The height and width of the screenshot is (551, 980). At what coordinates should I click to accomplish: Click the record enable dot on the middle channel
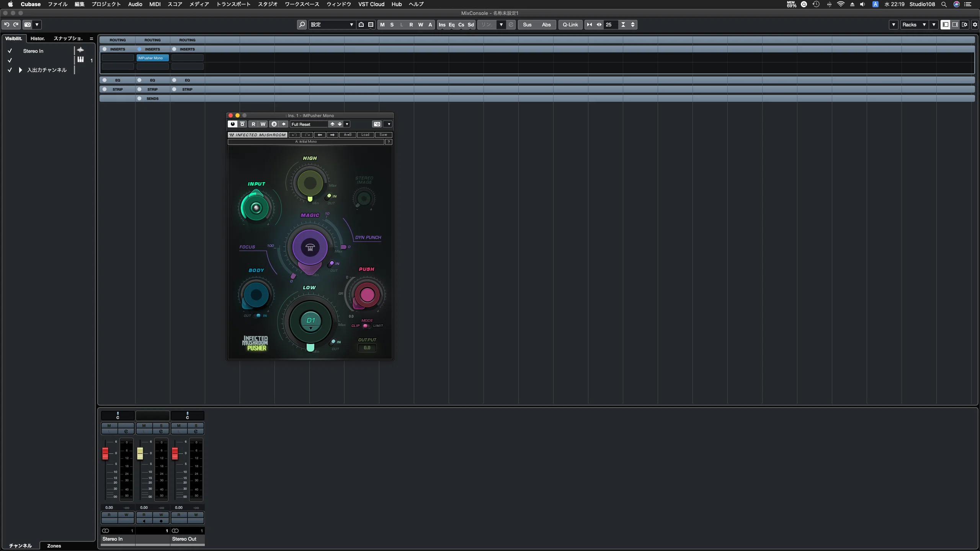coord(161,521)
